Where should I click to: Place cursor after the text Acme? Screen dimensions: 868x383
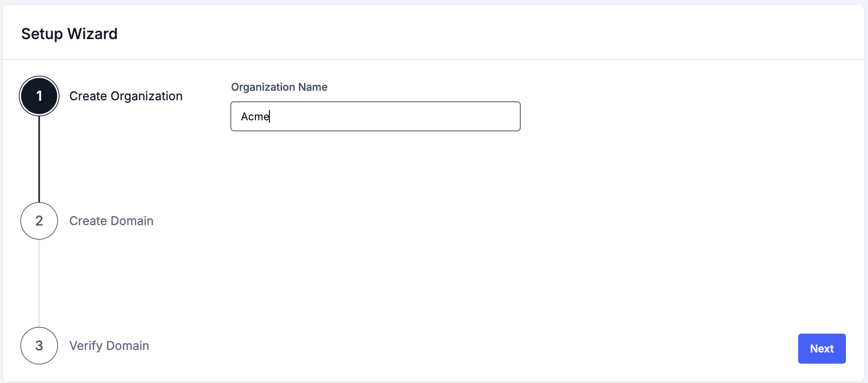270,116
